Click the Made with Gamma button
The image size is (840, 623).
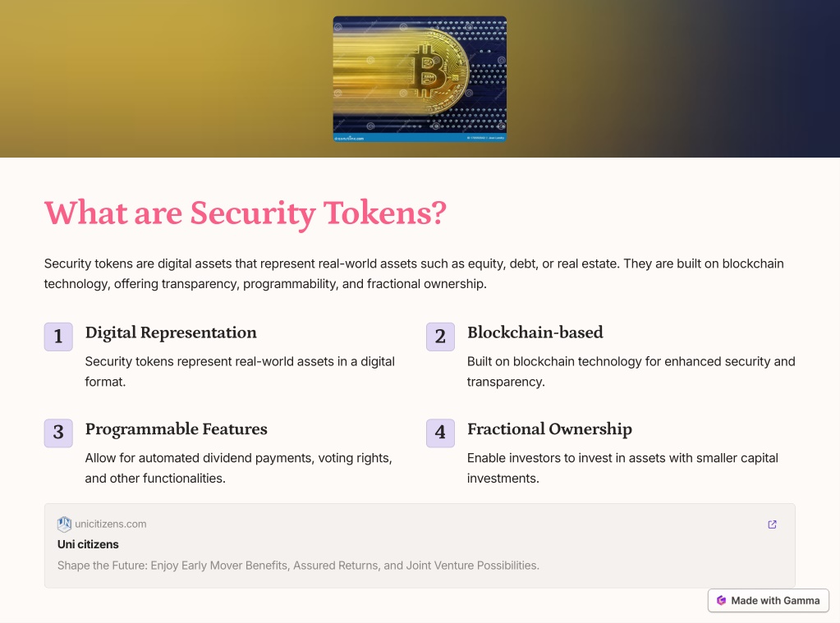(769, 601)
